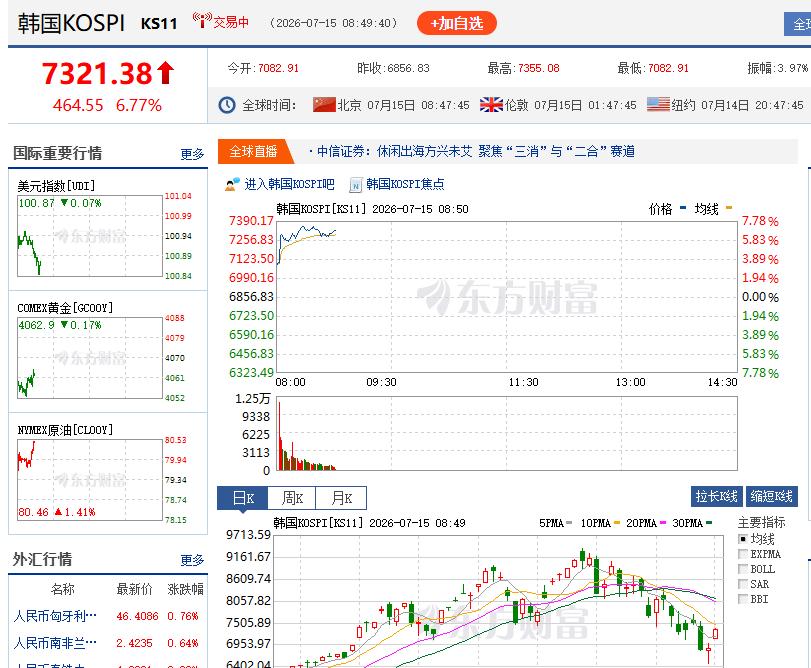Open the 美元指数[UDI] mini chart
This screenshot has width=811, height=668.
[x=90, y=236]
